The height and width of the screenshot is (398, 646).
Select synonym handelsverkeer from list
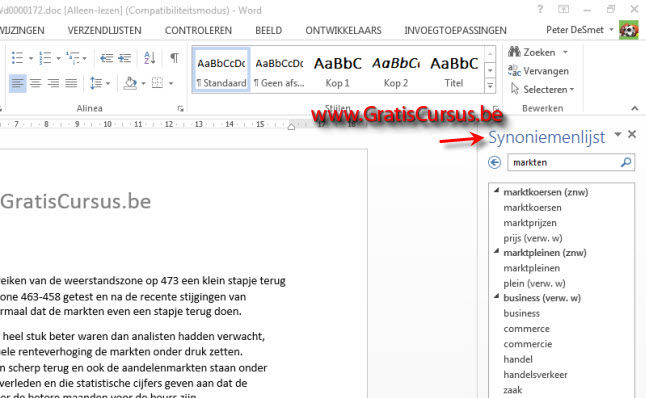535,375
